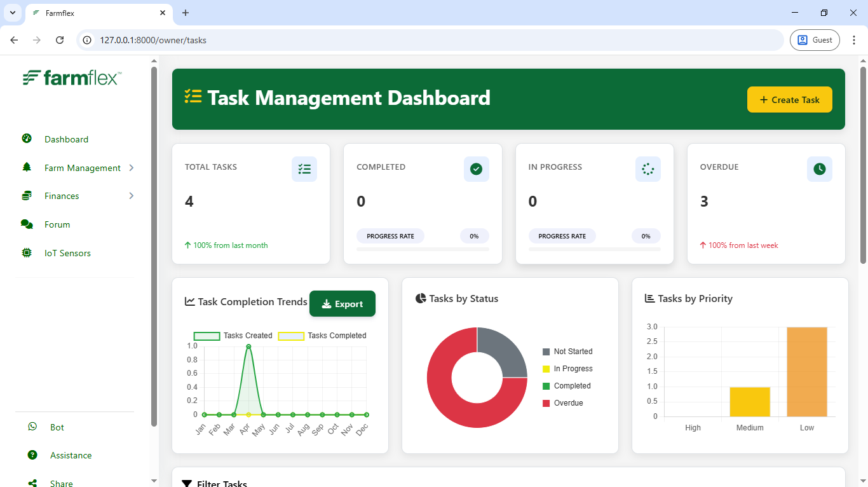The image size is (868, 487).
Task: Toggle the Overdue legend item in status chart
Action: tap(563, 403)
